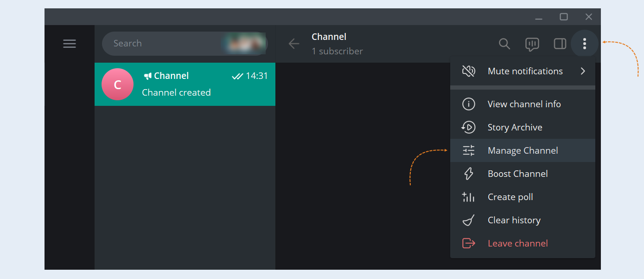The height and width of the screenshot is (279, 644).
Task: Open the hamburger main menu
Action: [x=70, y=44]
